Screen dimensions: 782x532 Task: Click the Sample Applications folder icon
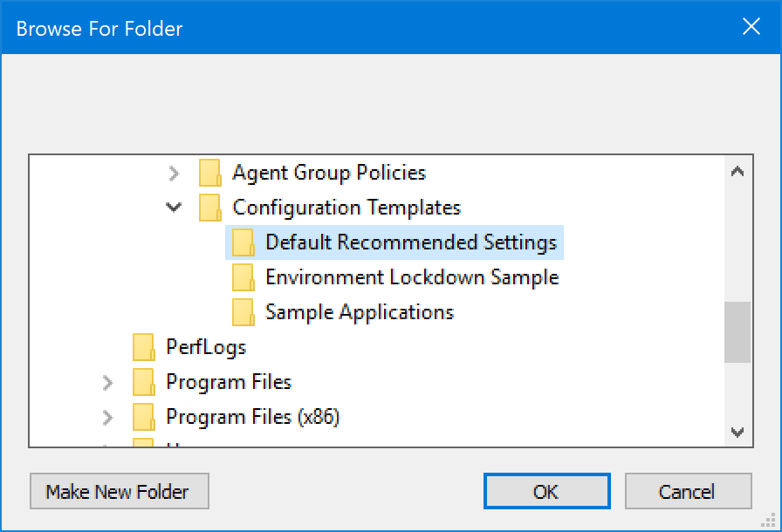(x=243, y=312)
